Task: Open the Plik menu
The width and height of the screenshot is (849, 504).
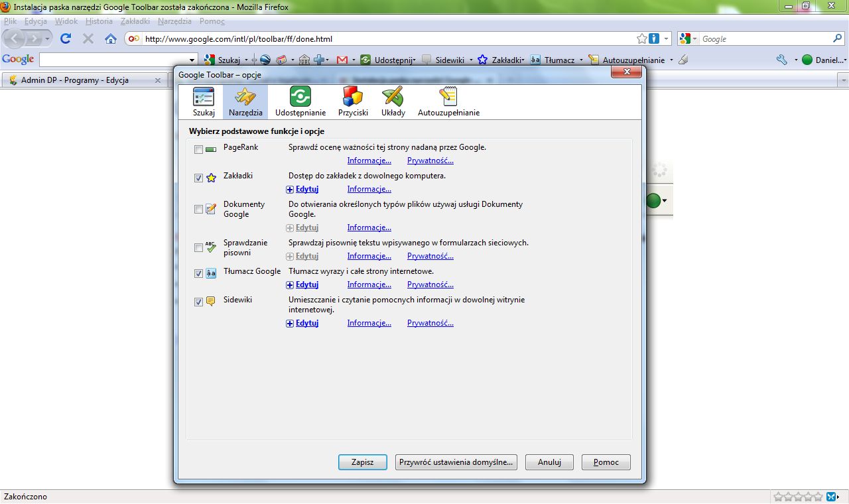Action: click(x=10, y=21)
